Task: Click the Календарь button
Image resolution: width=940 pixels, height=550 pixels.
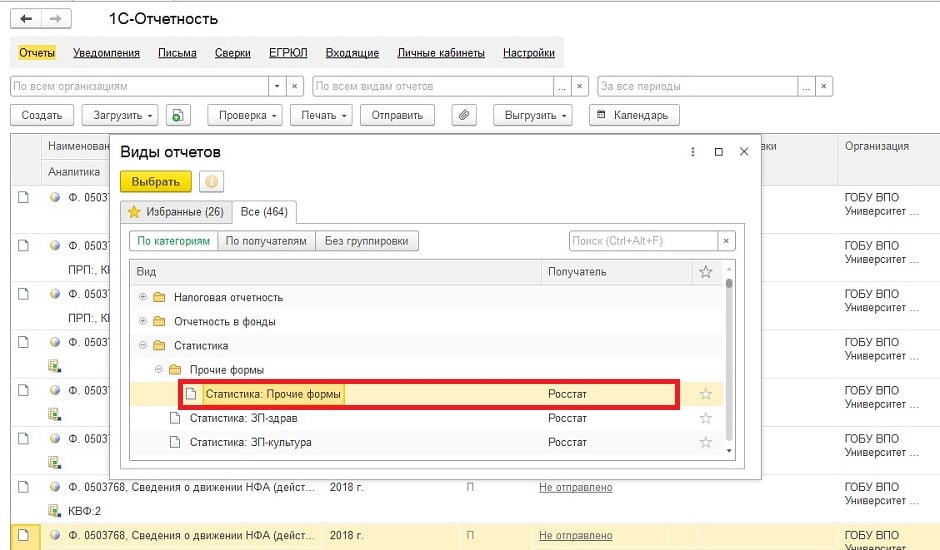Action: coord(634,115)
